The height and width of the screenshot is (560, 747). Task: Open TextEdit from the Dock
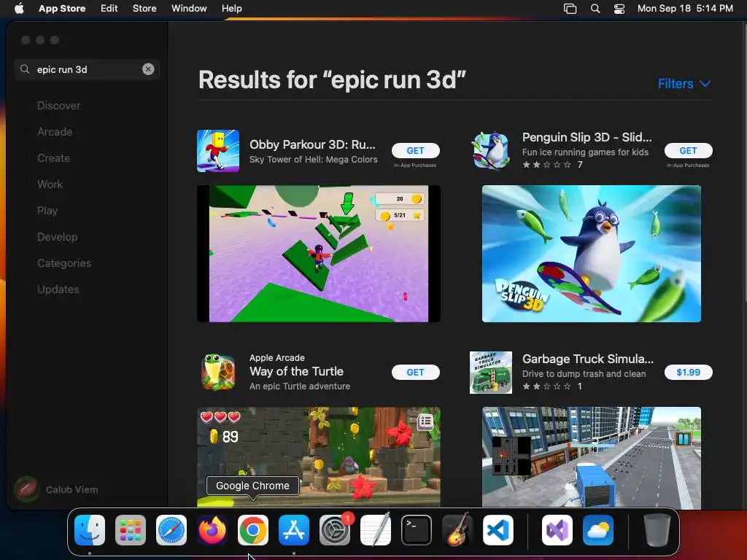tap(376, 530)
